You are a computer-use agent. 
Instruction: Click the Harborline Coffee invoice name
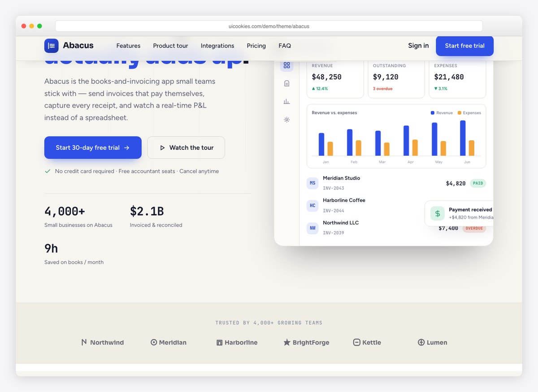click(x=344, y=200)
